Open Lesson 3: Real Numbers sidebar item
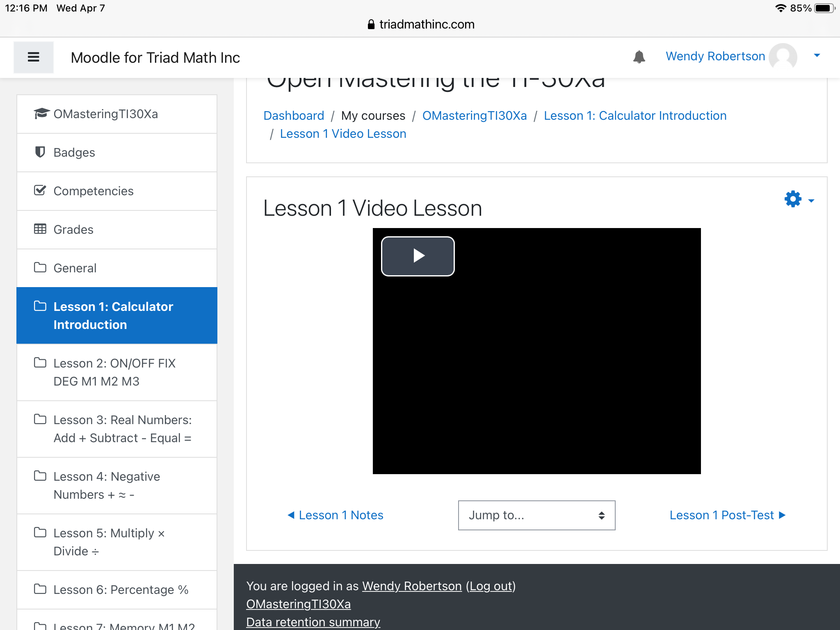The width and height of the screenshot is (840, 630). (x=117, y=429)
